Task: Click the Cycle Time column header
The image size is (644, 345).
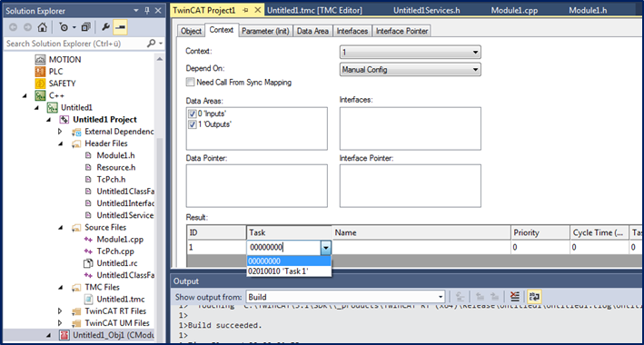Action: [x=599, y=232]
